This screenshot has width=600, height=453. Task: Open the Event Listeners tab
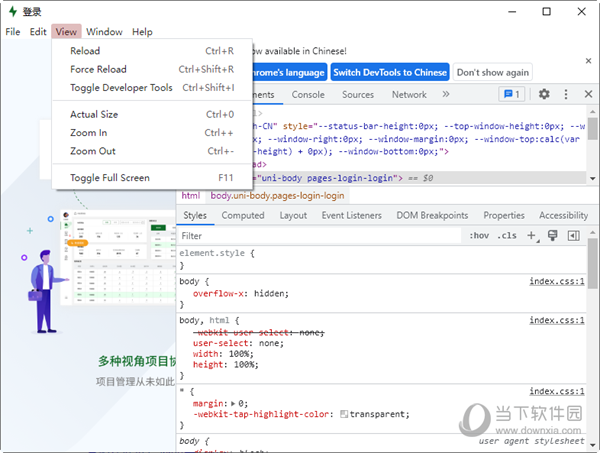(x=351, y=215)
